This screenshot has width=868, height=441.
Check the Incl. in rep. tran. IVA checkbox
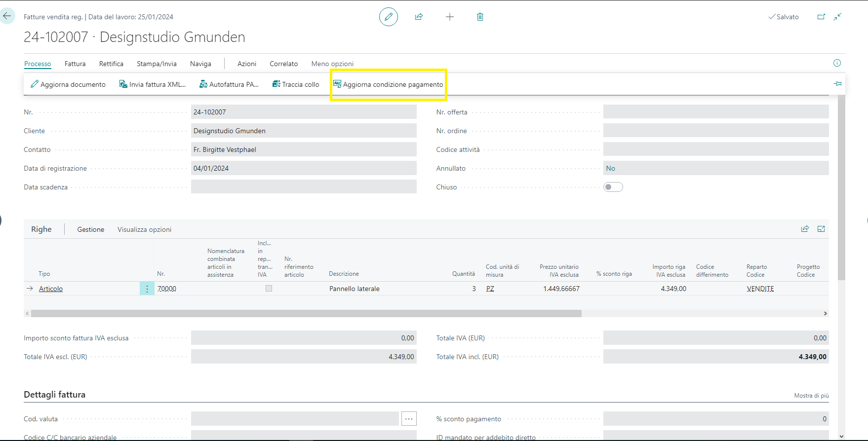[269, 289]
